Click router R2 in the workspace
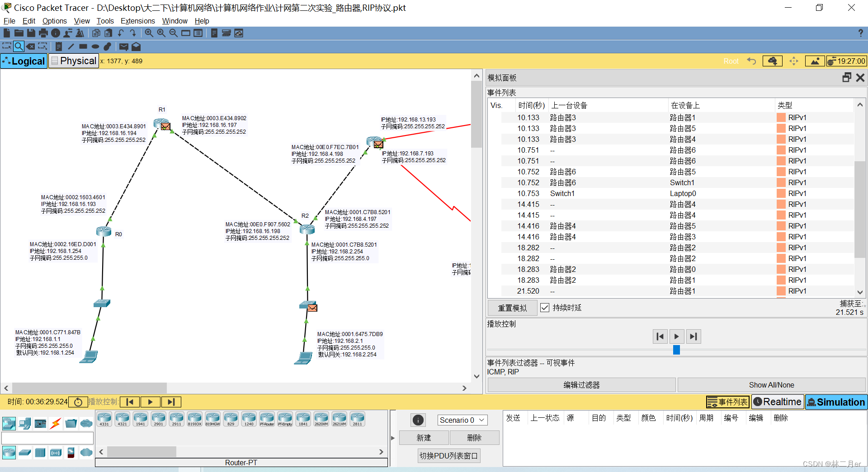 [x=307, y=229]
